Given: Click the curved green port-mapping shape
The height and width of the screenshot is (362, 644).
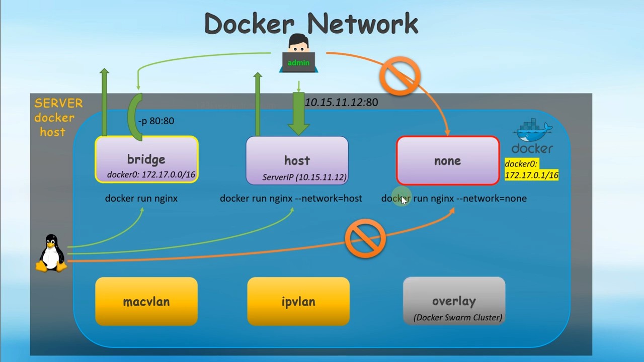Looking at the screenshot, I should click(x=135, y=117).
